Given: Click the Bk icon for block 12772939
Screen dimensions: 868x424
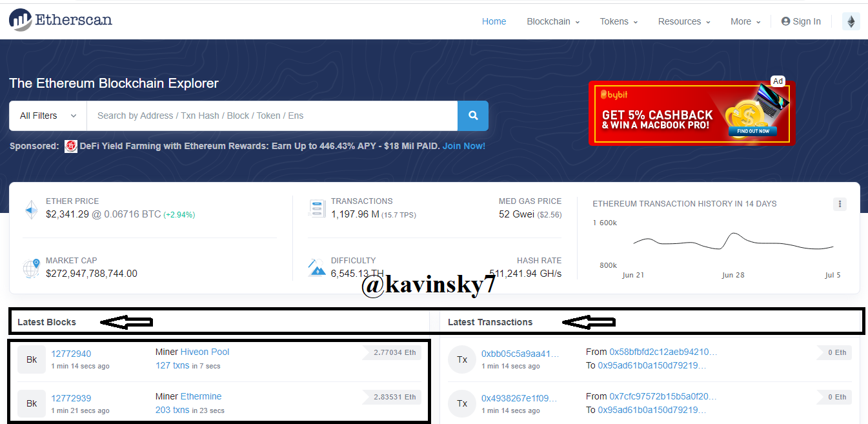Looking at the screenshot, I should pos(32,403).
